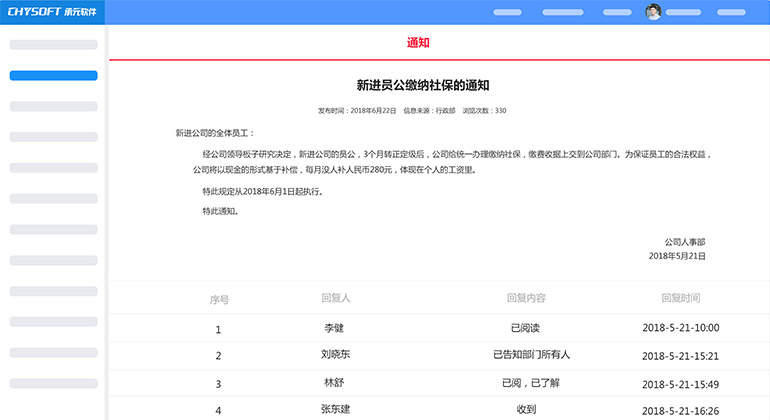Click the line 特此通知

(220, 211)
